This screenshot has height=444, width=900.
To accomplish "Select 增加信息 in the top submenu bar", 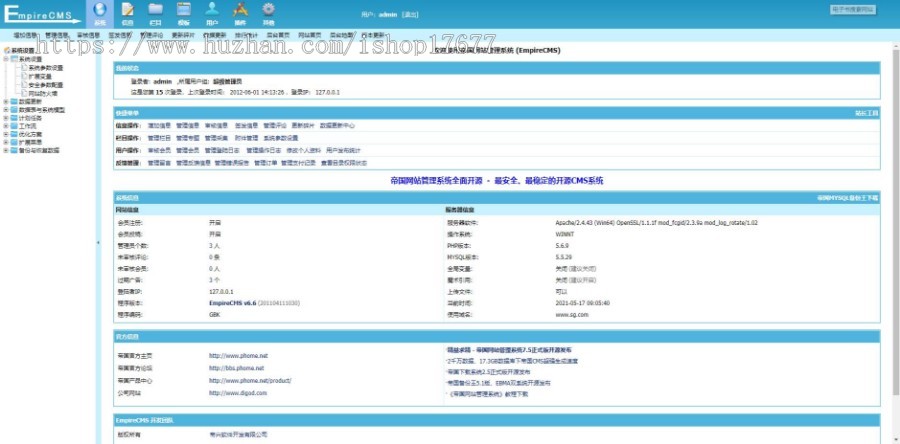I will (x=25, y=36).
